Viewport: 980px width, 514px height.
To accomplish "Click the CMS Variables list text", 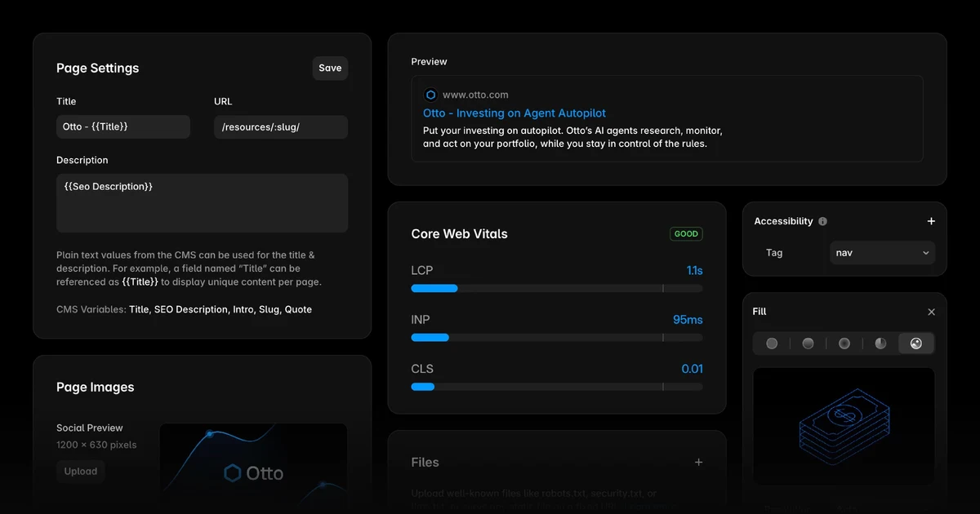I will click(x=220, y=309).
